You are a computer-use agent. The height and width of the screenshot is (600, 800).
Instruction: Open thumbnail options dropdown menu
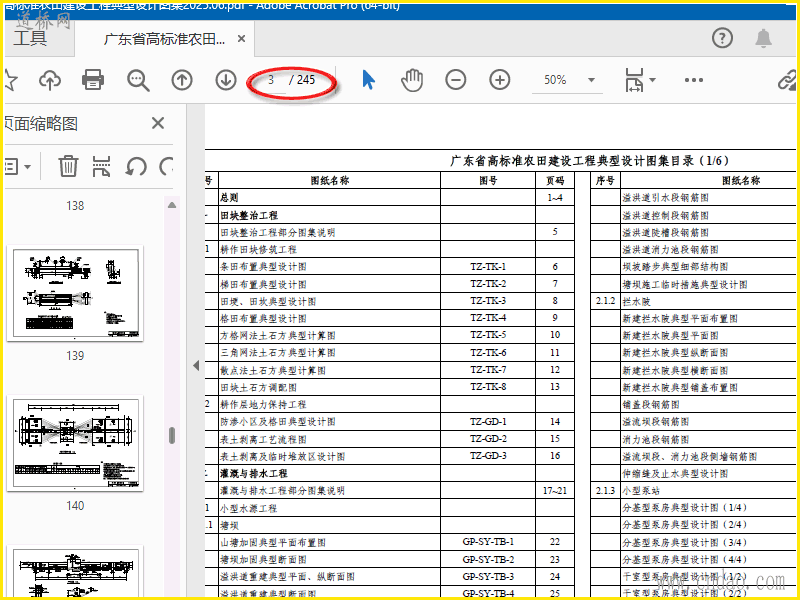coord(18,166)
